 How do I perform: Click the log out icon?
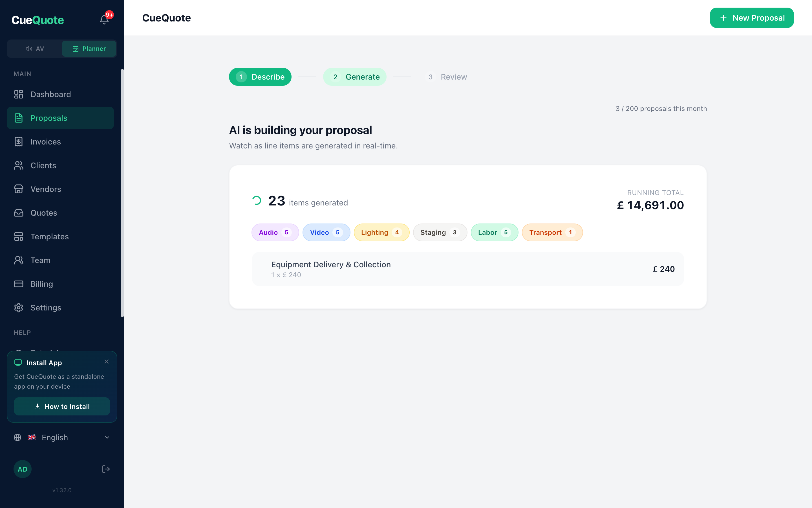coord(106,469)
